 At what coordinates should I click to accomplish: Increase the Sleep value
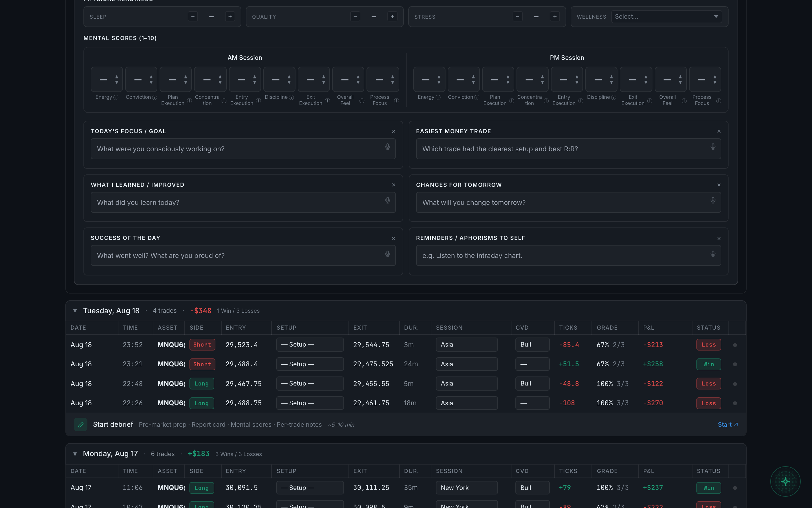230,16
